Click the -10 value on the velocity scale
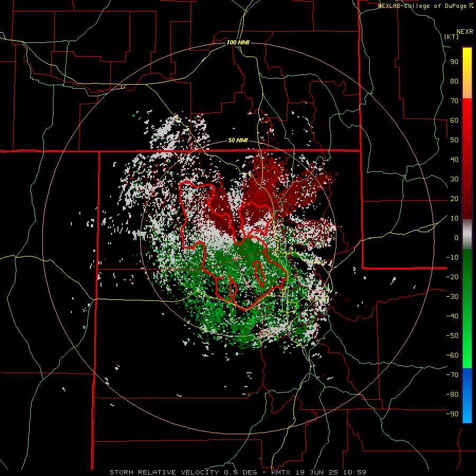 click(452, 258)
